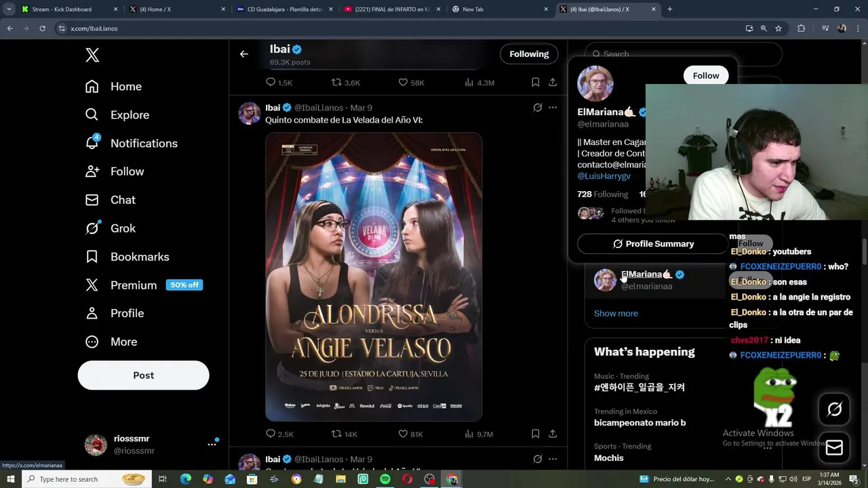
Task: Share the tweet with 81K likes
Action: click(x=553, y=433)
